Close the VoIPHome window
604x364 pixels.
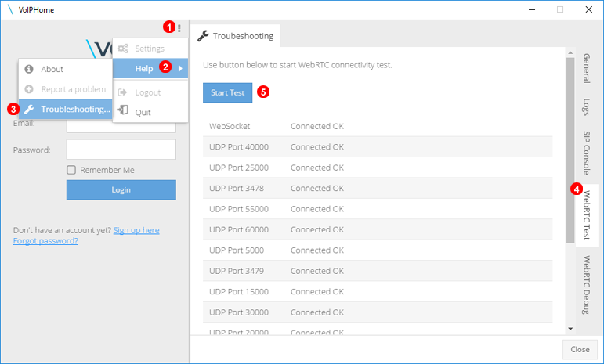point(589,9)
